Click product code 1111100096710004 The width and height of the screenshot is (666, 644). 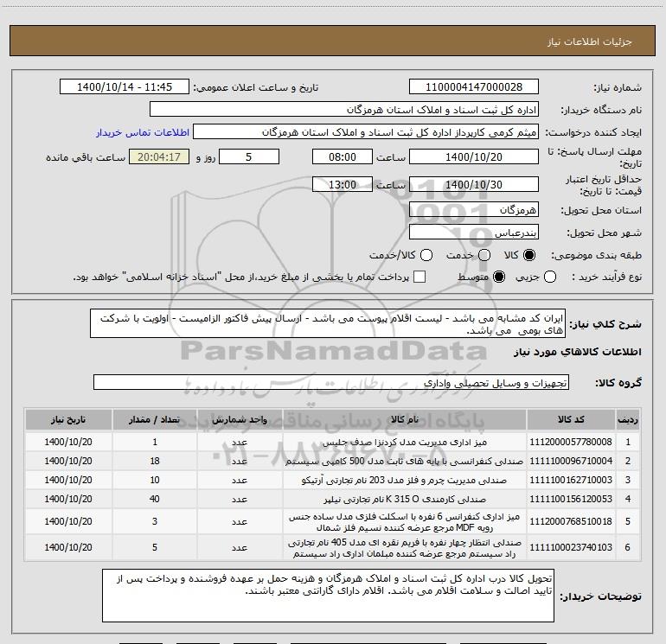coord(571,461)
